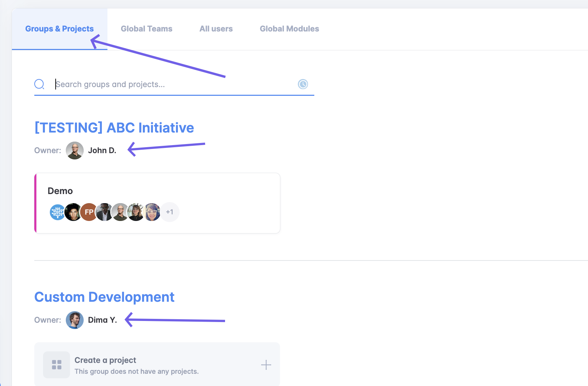Click the grid icon in Create a project
The image size is (588, 386).
(x=56, y=365)
